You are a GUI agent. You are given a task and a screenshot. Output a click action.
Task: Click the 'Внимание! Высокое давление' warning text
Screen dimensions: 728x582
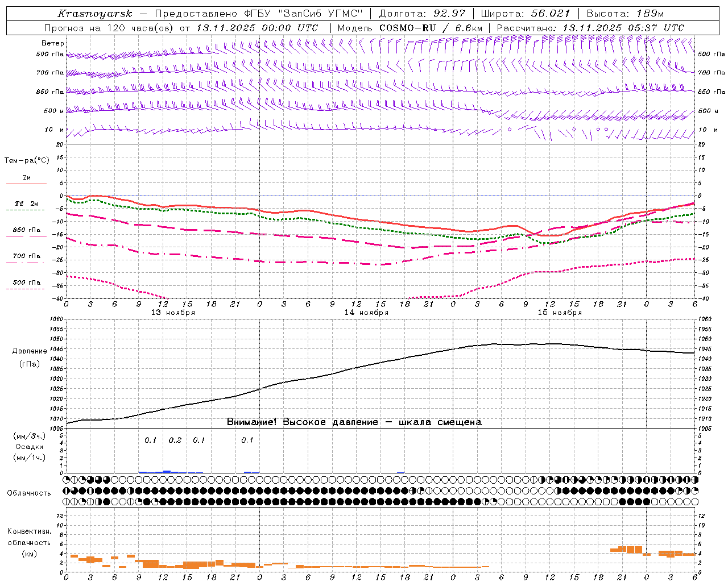(x=302, y=422)
